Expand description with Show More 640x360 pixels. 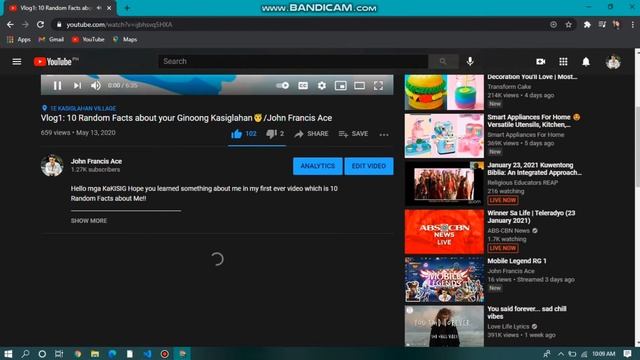tap(89, 220)
